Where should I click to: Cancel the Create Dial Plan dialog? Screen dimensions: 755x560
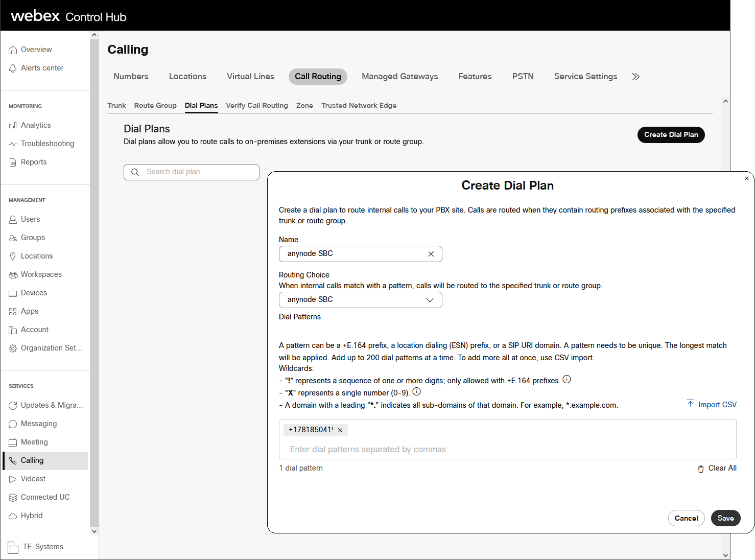(x=687, y=518)
